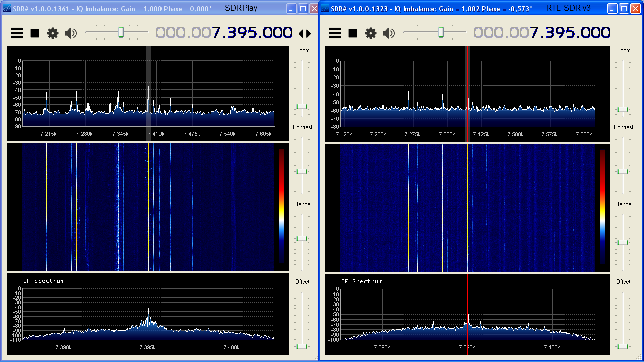The width and height of the screenshot is (644, 362).
Task: Click 7 345k label in SDRPlay spectrum
Action: [x=120, y=134]
